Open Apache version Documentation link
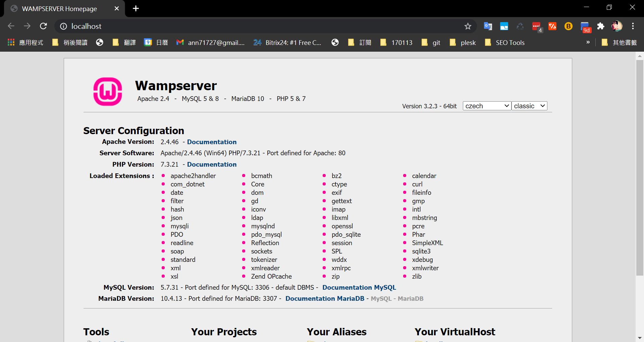The image size is (644, 342). pos(212,142)
